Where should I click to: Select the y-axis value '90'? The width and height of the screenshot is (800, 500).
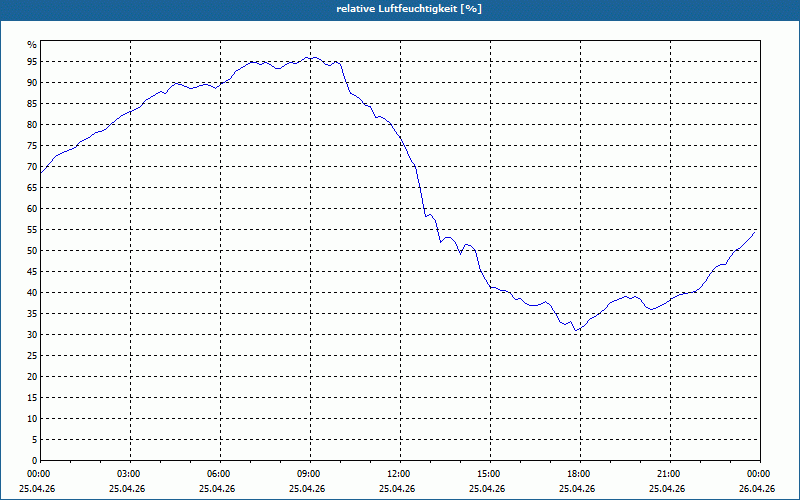click(x=32, y=83)
